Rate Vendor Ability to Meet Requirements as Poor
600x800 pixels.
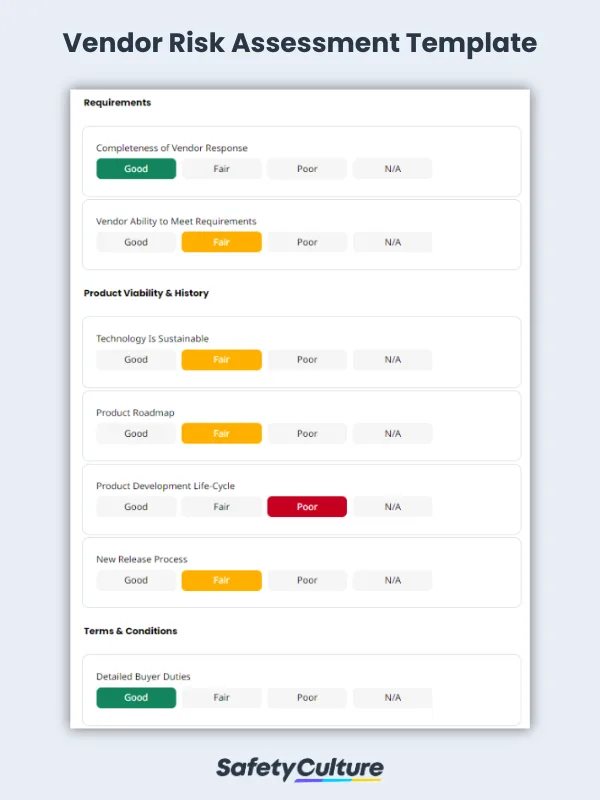click(306, 241)
